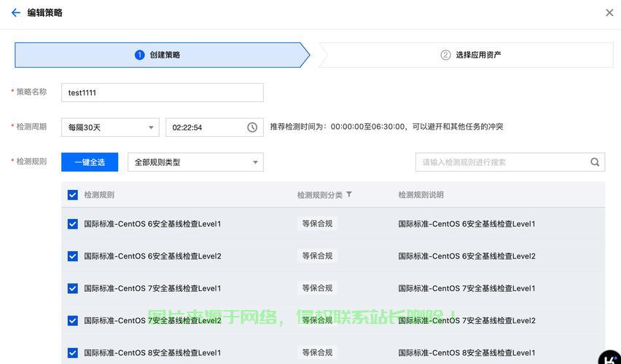Click the 等保合规 tag in CentOS 8 Level1 row
Screen dimensions: 621x364
coord(317,352)
